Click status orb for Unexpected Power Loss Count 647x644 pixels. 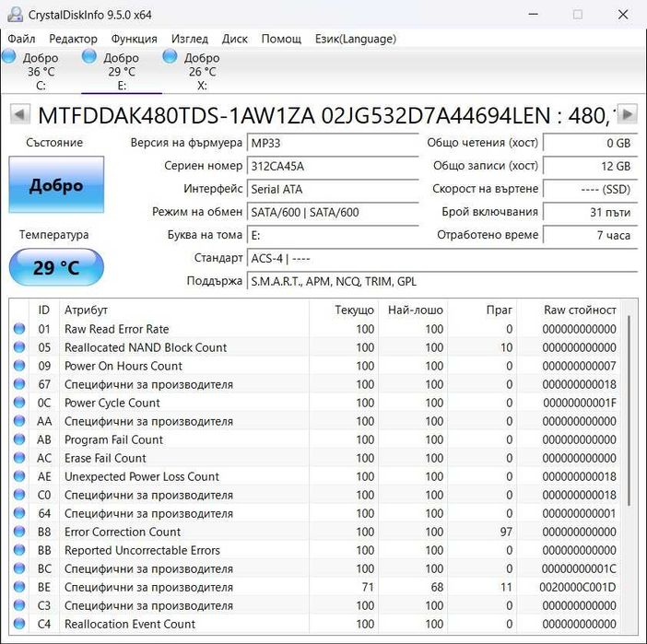pos(19,476)
